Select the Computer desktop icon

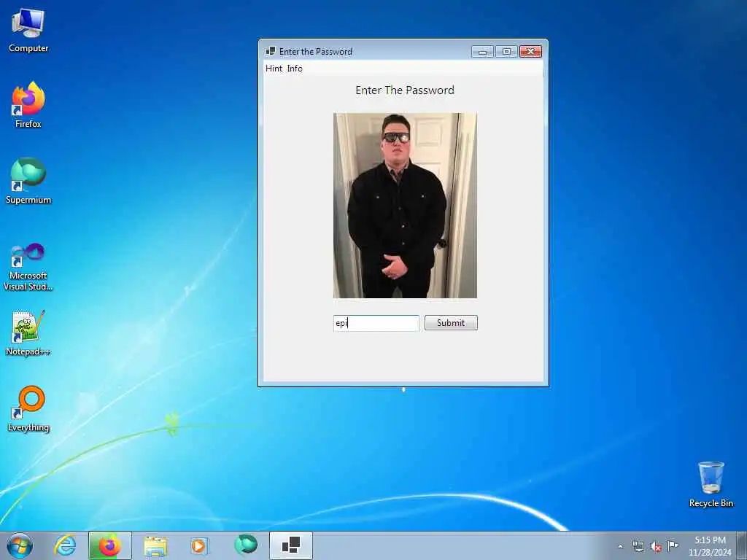(28, 31)
